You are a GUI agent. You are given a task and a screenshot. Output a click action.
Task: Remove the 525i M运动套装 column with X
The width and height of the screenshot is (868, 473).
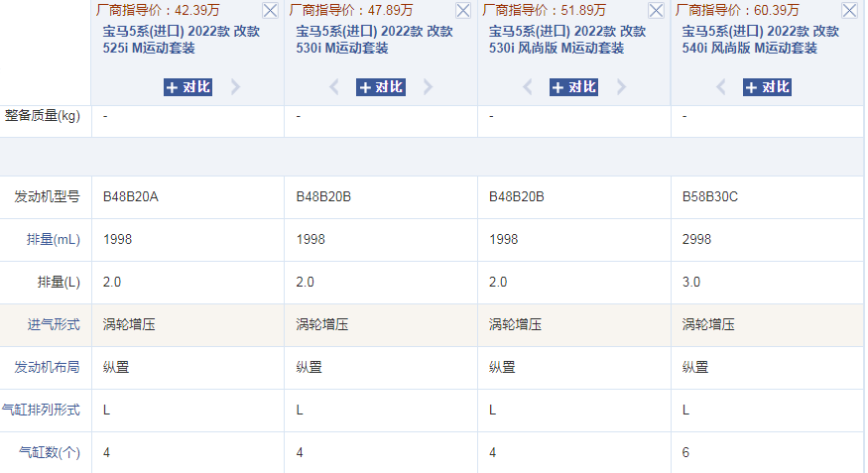[271, 11]
